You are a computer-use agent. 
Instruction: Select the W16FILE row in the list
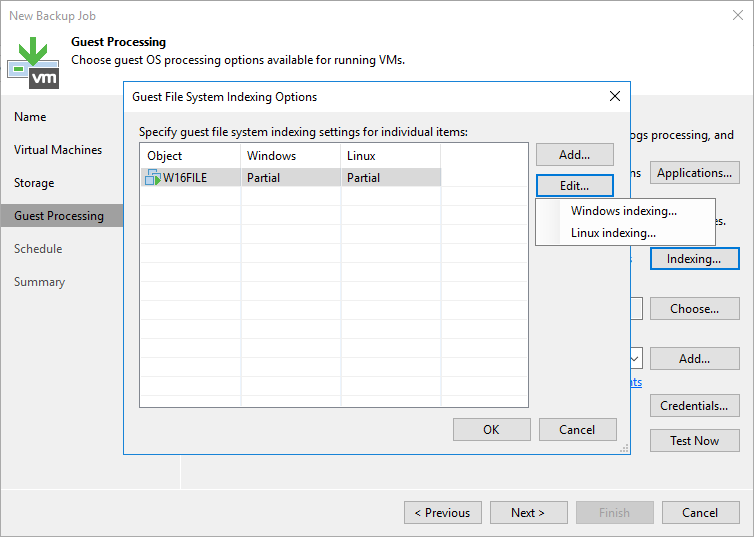(290, 178)
